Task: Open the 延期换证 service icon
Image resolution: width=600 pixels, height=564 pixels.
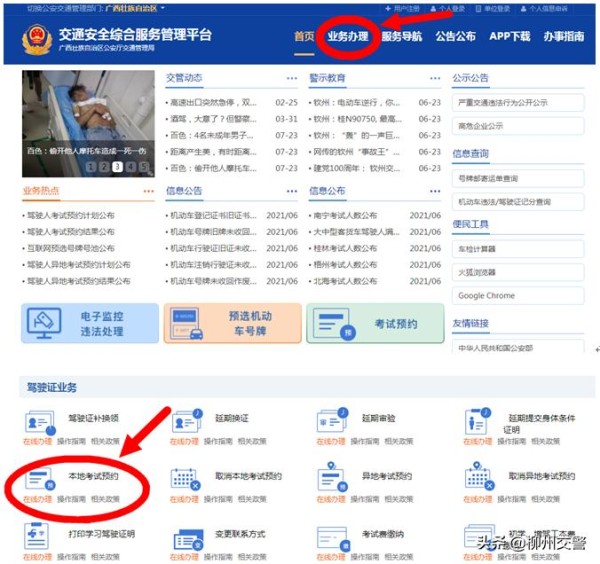Action: coord(186,421)
